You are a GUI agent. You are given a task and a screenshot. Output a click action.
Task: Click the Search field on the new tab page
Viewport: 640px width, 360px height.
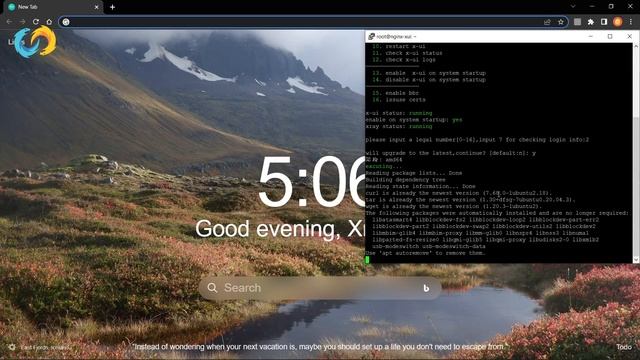320,288
